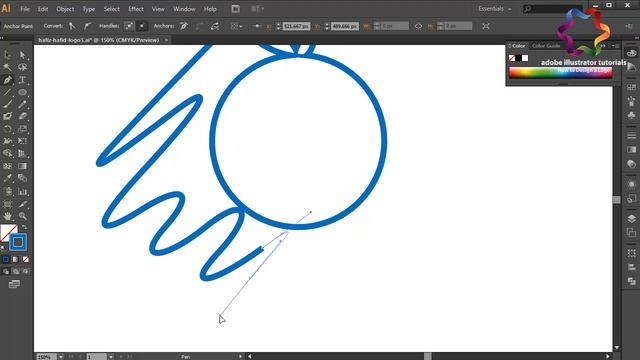Open the File menu

click(x=25, y=9)
